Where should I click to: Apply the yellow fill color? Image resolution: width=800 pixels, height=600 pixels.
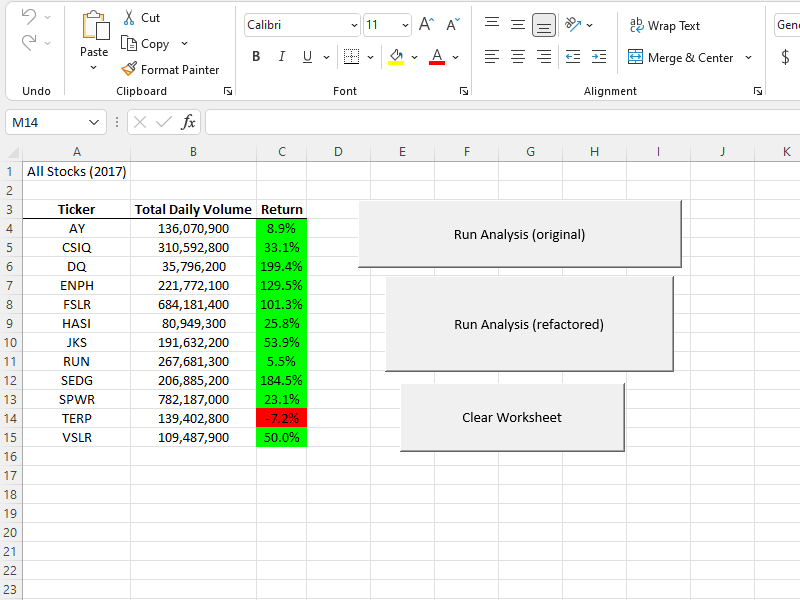396,57
